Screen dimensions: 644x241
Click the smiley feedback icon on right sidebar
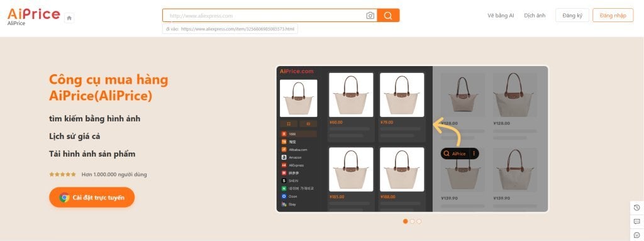636,235
